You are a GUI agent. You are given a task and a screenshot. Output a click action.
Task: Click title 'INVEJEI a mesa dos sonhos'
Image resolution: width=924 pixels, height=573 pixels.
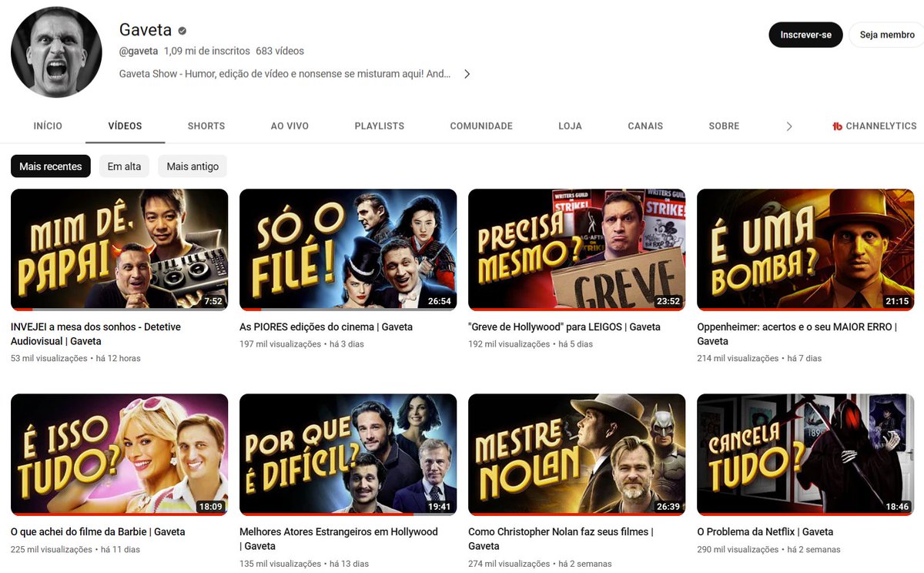(96, 334)
